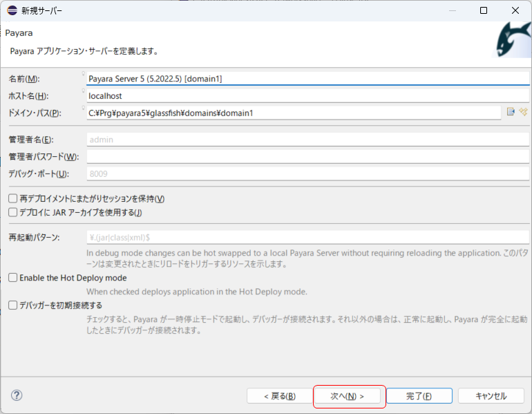Screen dimensions: 532x414
Task: Click the 管理者名 field showing admin
Action: [x=307, y=140]
